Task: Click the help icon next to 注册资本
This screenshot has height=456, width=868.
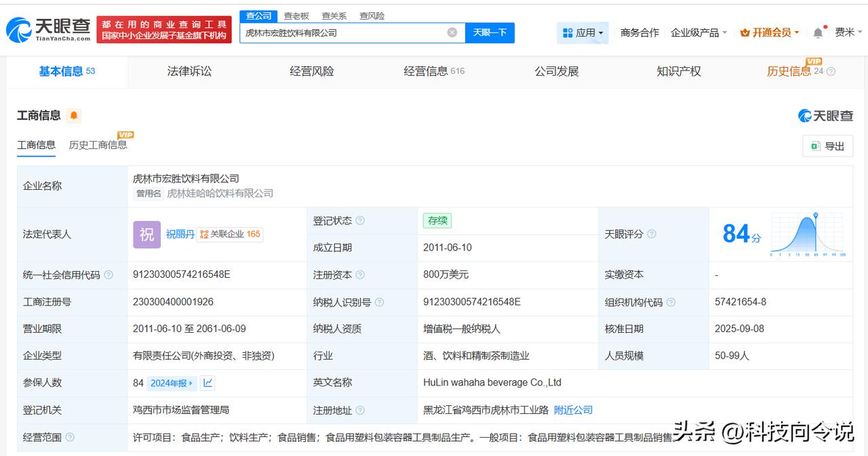Action: [360, 275]
